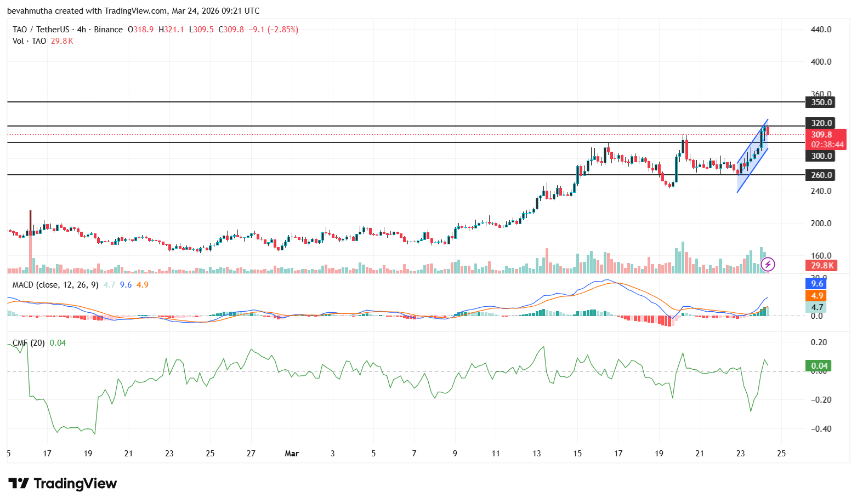Select the MACD (close, 12, 26, 9) indicator label
Screen dimensions: 857x504
pos(55,284)
